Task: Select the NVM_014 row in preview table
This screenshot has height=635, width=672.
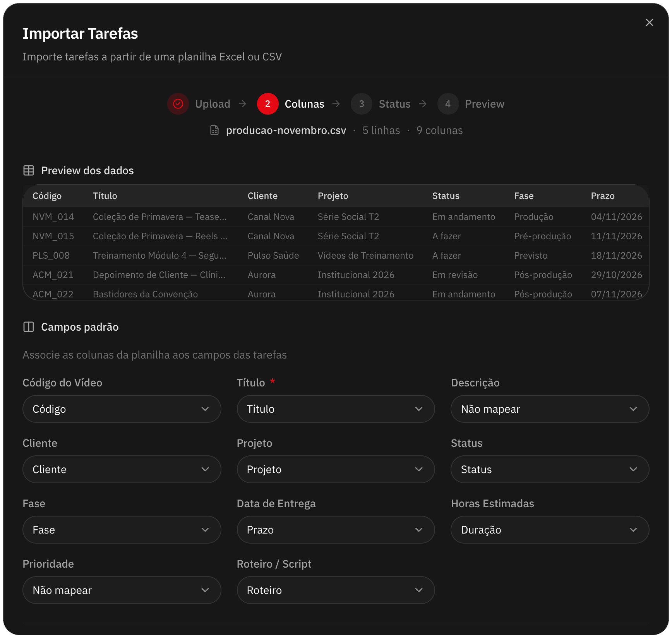Action: coord(336,217)
